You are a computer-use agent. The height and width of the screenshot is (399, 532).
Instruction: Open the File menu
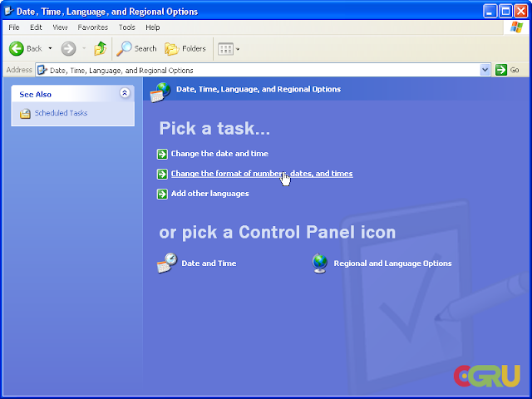[x=14, y=27]
